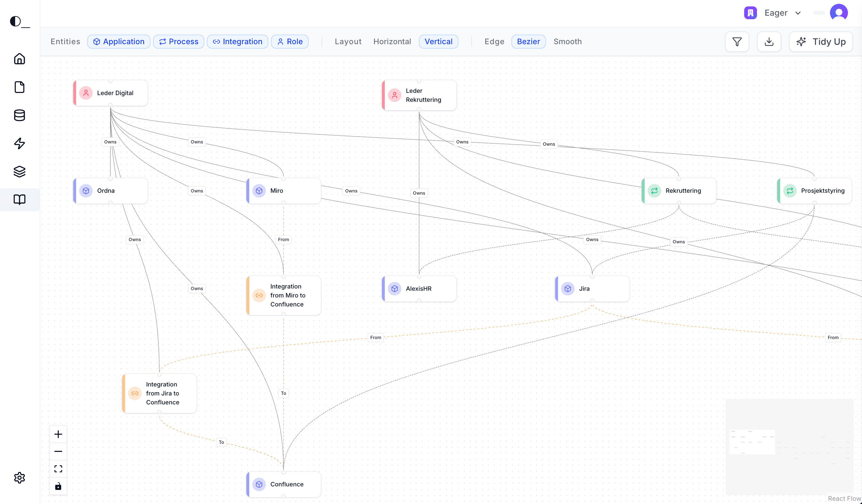Open the filter funnel button

pyautogui.click(x=737, y=42)
